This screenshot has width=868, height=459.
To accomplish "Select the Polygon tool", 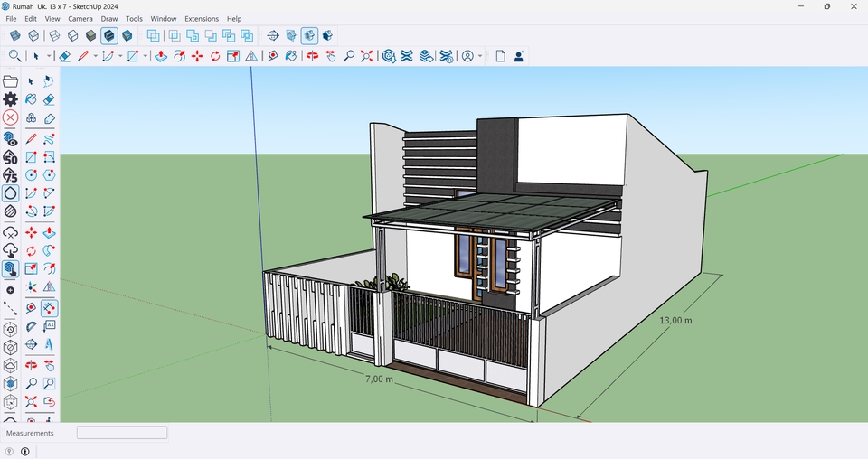I will pos(49,175).
